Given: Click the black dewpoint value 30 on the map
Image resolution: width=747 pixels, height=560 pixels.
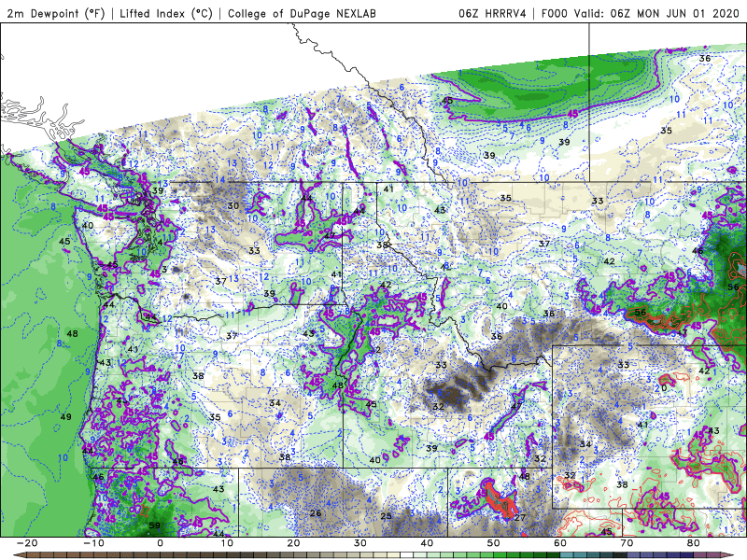Looking at the screenshot, I should 233,205.
